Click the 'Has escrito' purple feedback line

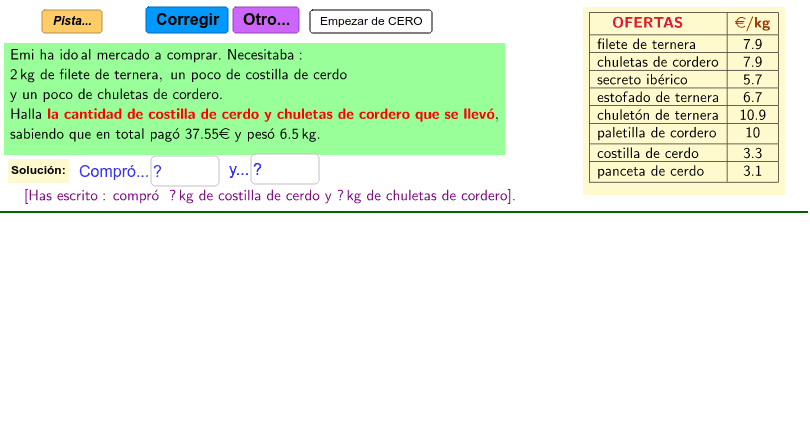(x=270, y=196)
